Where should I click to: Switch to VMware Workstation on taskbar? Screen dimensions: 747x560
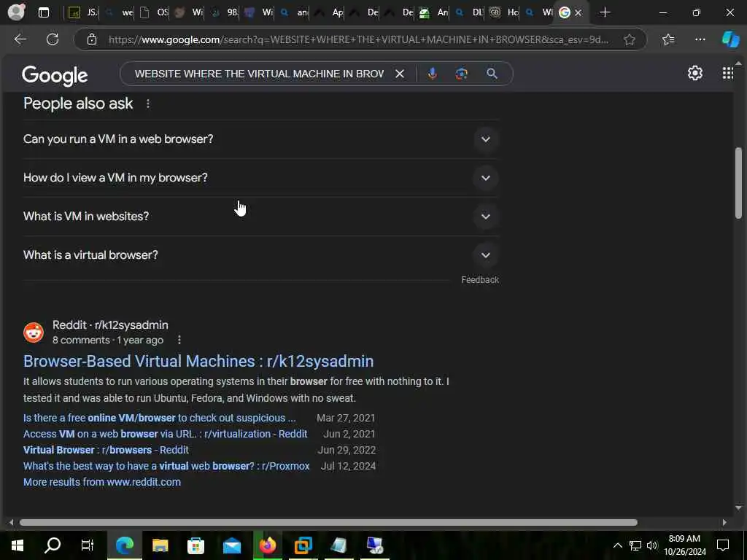tap(303, 545)
